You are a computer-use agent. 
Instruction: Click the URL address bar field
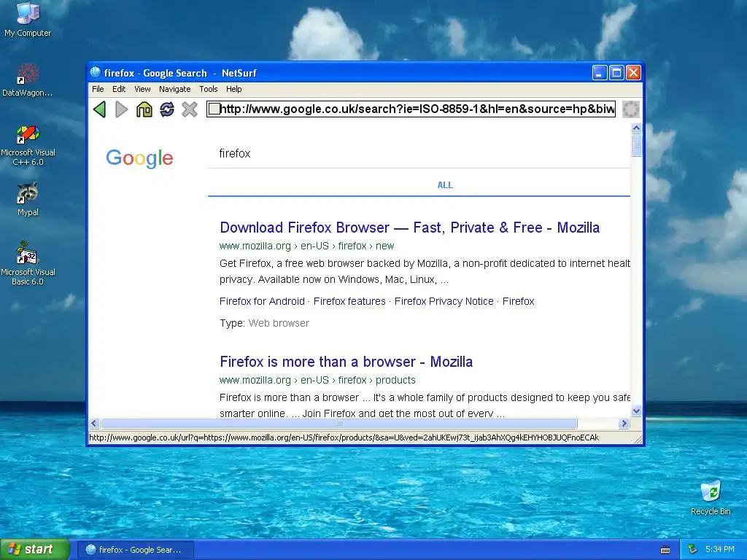[411, 109]
